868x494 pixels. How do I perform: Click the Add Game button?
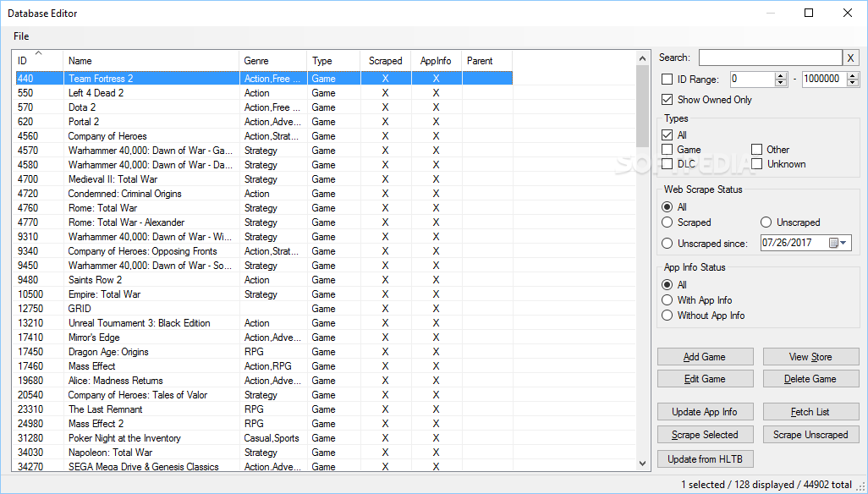point(706,357)
